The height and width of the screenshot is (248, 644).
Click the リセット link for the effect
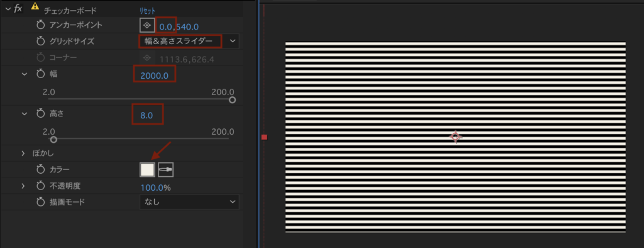[x=148, y=10]
